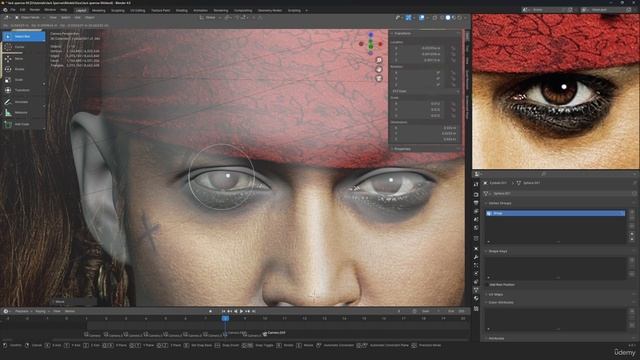
Task: Play the animation forward
Action: click(241, 311)
